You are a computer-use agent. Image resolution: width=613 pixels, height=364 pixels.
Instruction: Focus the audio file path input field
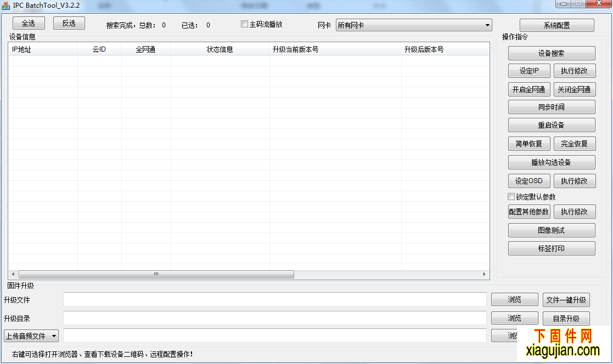(x=275, y=335)
